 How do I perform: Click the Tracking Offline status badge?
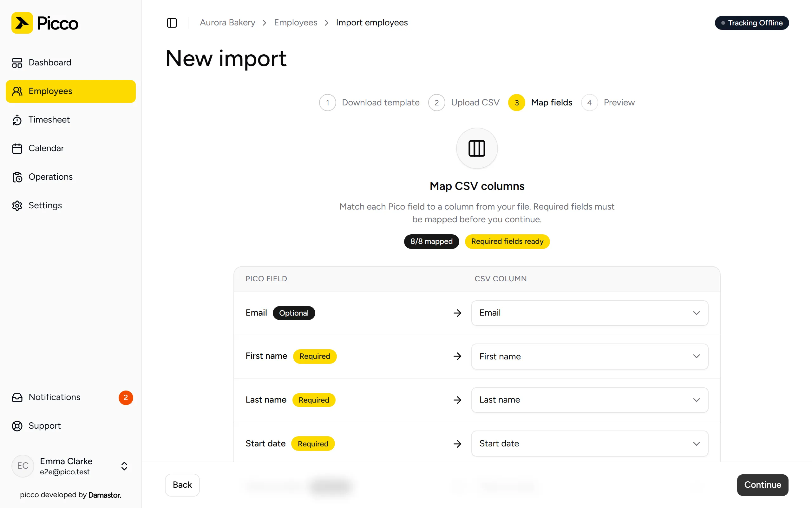point(752,23)
